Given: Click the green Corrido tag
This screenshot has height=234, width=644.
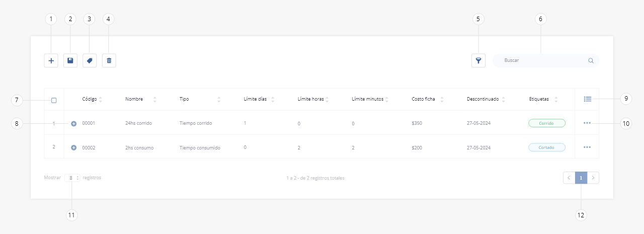Looking at the screenshot, I should pos(546,123).
